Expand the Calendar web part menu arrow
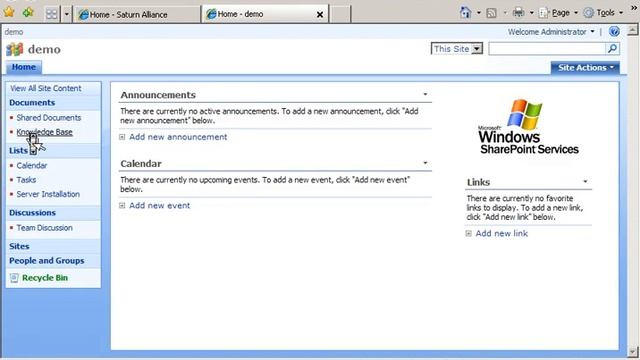The width and height of the screenshot is (640, 360). pos(425,163)
